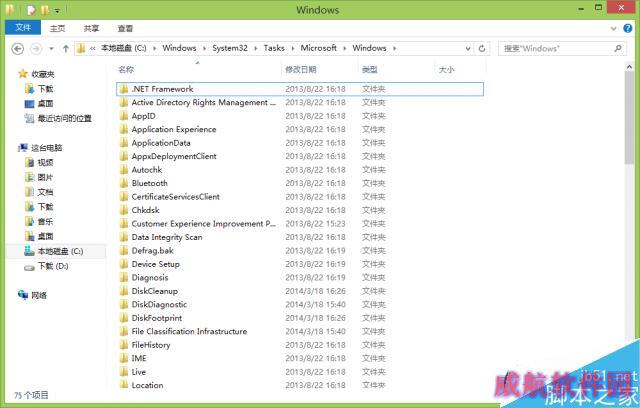Expand the arrow after System32 breadcrumb

[256, 48]
